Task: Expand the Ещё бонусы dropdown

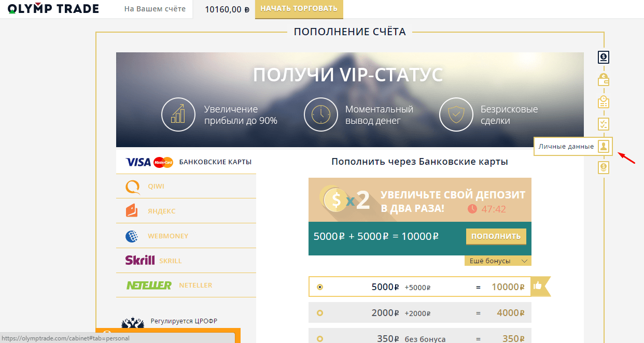Action: pos(498,261)
